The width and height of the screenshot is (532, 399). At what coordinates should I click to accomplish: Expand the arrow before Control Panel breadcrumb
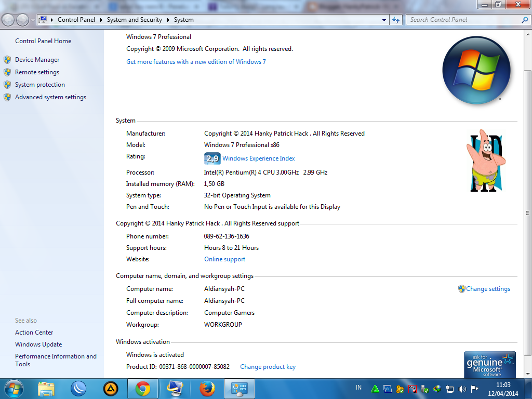[52, 20]
